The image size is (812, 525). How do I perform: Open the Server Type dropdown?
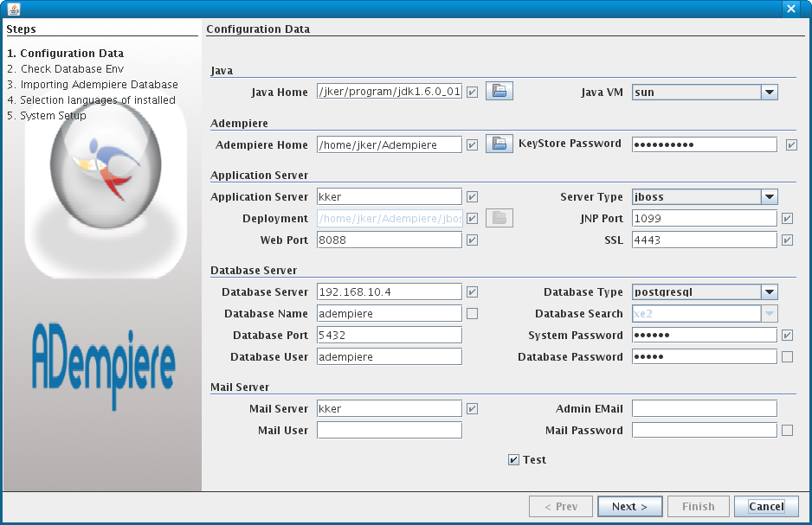(x=770, y=196)
